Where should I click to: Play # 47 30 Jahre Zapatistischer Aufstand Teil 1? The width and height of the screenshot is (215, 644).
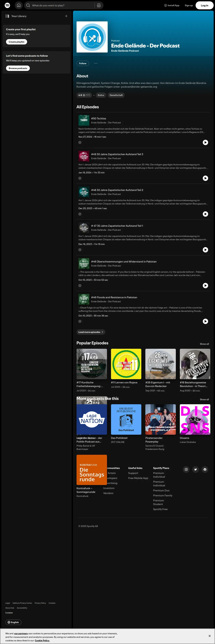coord(205,250)
